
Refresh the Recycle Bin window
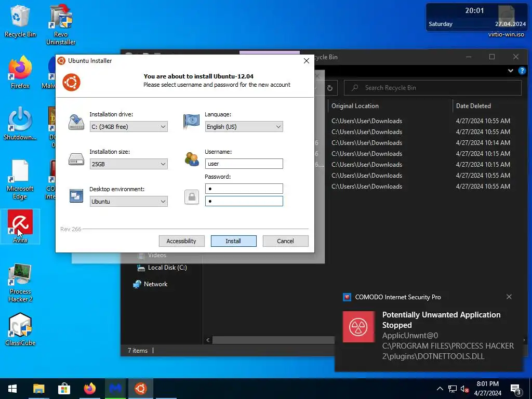point(330,88)
